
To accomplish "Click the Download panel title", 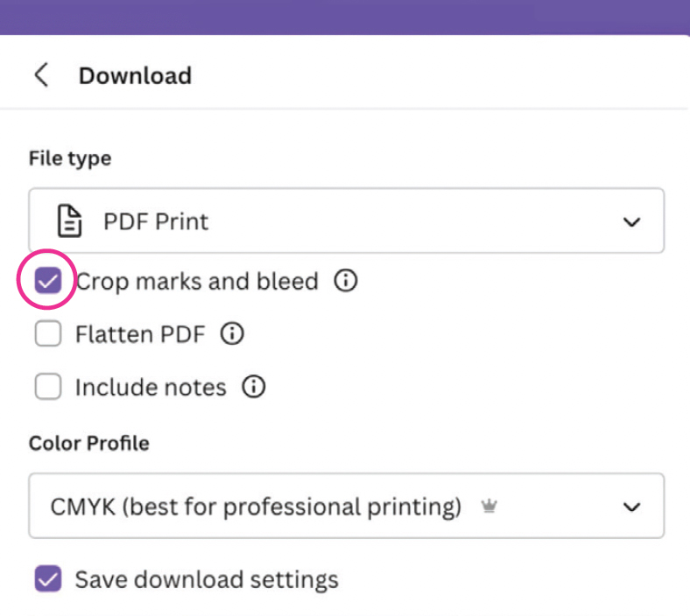I will [135, 75].
